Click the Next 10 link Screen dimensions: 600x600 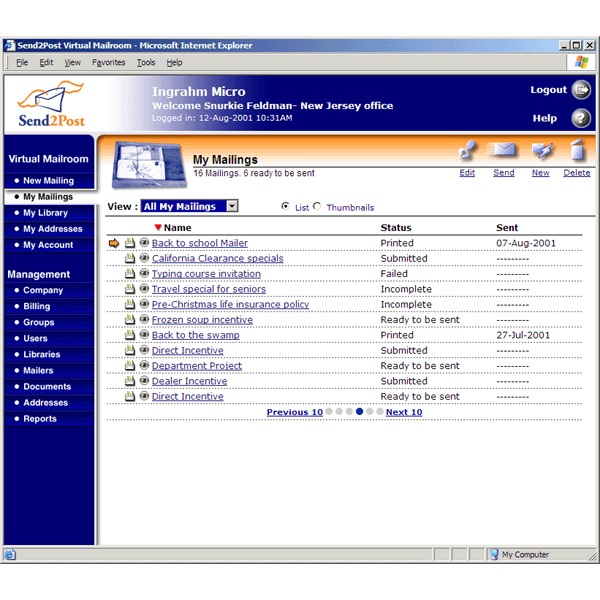pyautogui.click(x=404, y=412)
